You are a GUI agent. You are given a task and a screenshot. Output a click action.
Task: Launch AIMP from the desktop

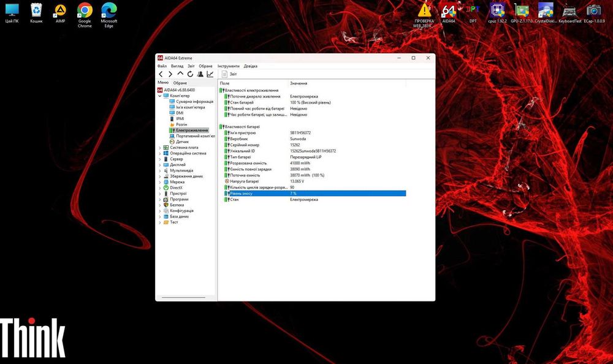coord(60,13)
